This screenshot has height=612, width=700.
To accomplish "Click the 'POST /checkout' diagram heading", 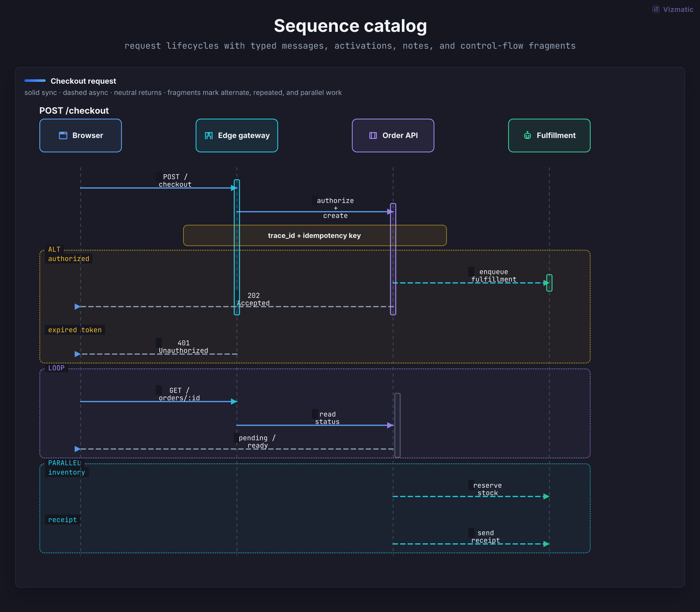I will click(x=74, y=111).
